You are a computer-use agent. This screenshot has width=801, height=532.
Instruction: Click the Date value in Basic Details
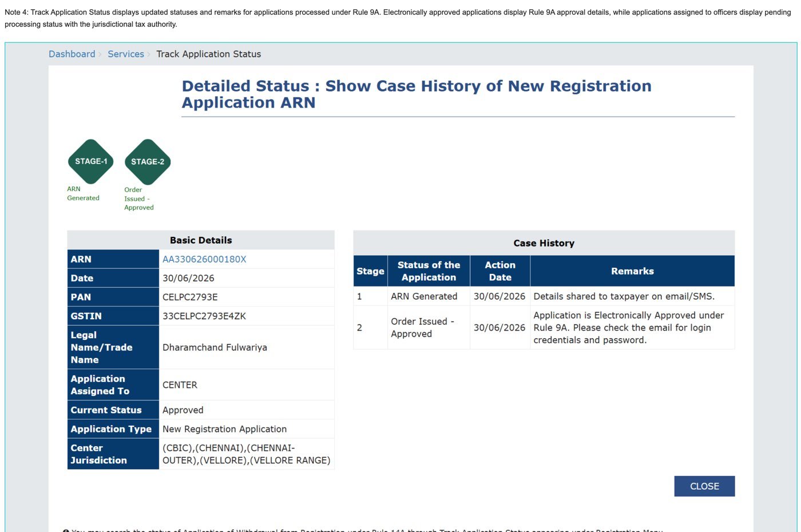188,278
